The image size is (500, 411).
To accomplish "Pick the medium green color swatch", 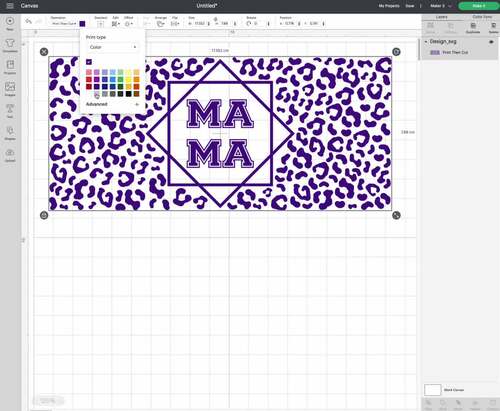I will click(x=120, y=79).
